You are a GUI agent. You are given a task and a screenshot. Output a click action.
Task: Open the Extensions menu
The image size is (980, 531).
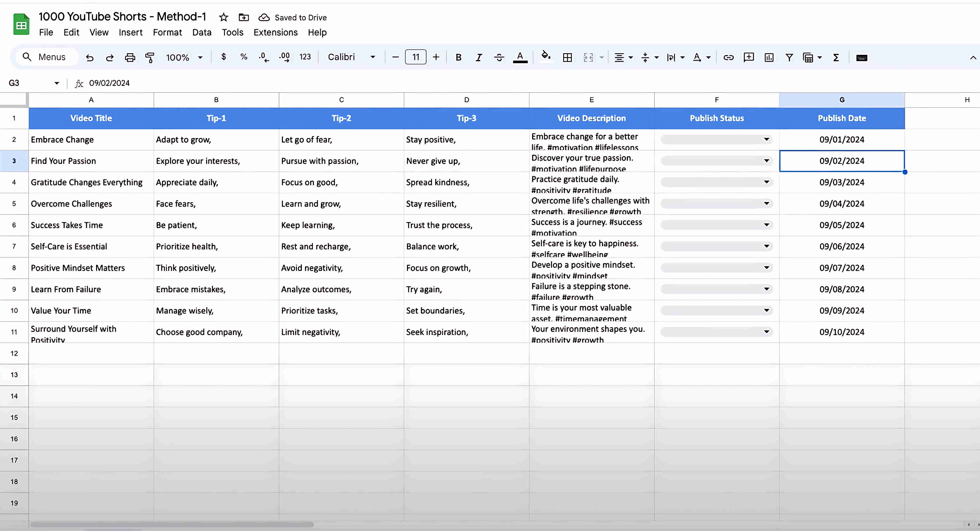[275, 32]
